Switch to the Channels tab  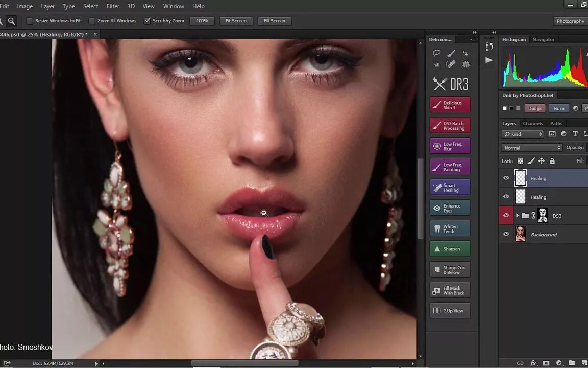point(532,123)
